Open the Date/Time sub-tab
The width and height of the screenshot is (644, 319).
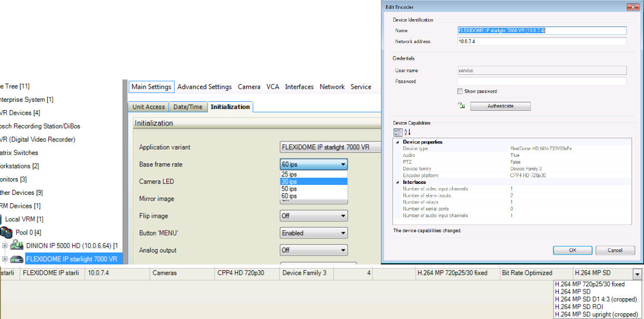coord(188,107)
